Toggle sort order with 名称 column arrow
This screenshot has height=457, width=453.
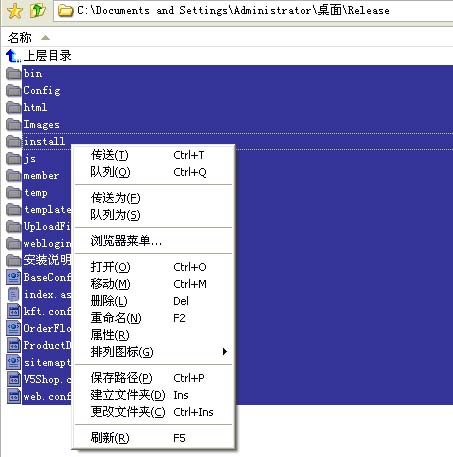point(45,38)
